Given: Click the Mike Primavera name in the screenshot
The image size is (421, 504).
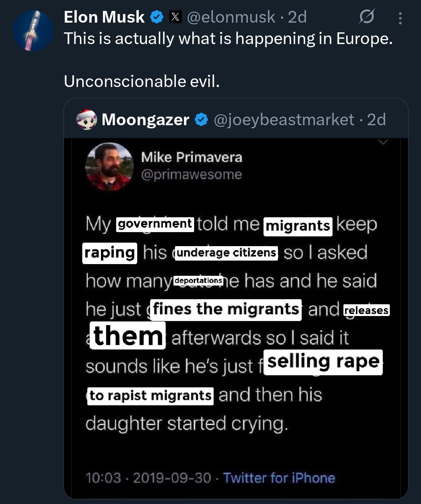Looking at the screenshot, I should tap(191, 157).
